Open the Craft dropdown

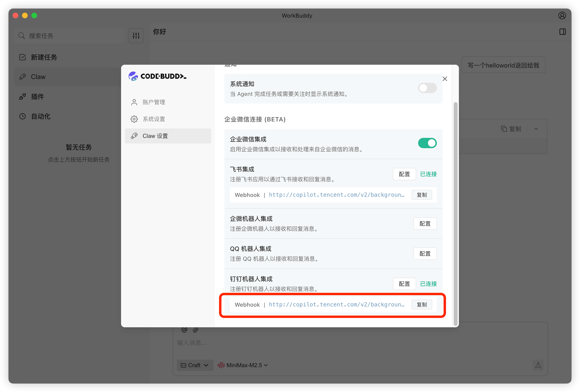(195, 365)
